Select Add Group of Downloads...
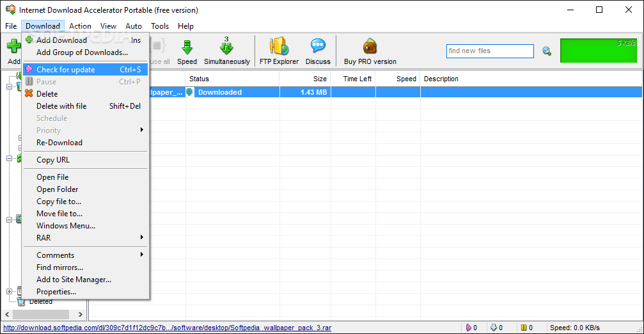This screenshot has width=644, height=334. (86, 52)
